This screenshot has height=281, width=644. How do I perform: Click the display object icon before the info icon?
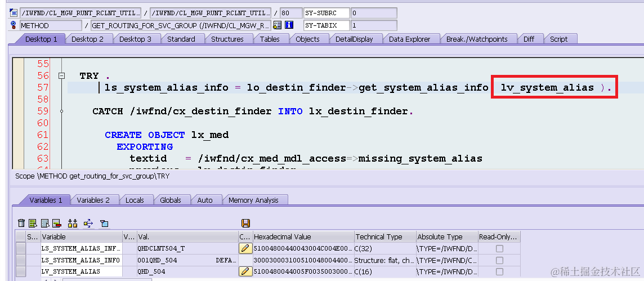[277, 25]
